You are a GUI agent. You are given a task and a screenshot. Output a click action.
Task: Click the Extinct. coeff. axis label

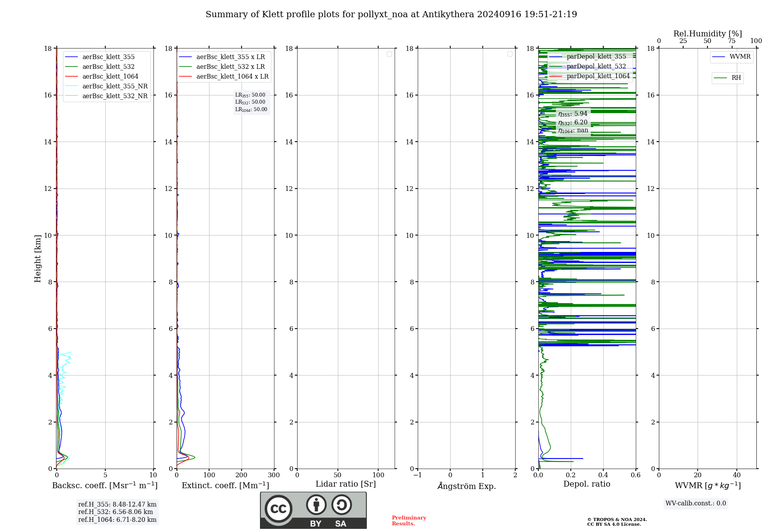coord(226,485)
